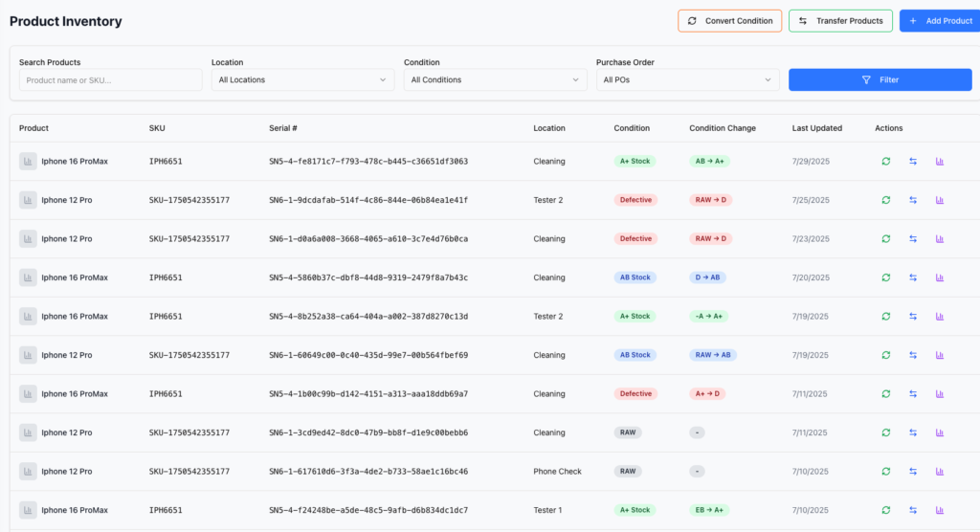Click the Serial # column header
Screen dimensions: 980x532
[x=283, y=128]
